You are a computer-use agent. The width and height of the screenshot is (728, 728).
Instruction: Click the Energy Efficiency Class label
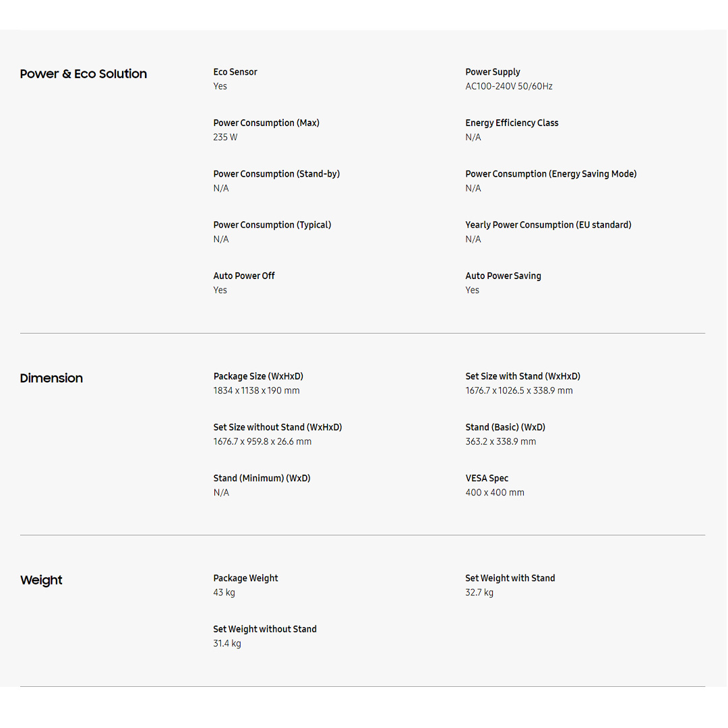[512, 123]
